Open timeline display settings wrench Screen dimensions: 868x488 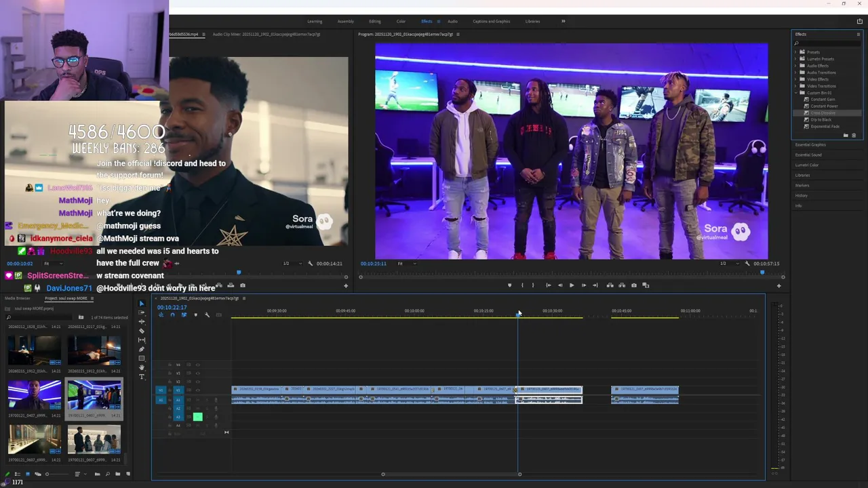(208, 314)
